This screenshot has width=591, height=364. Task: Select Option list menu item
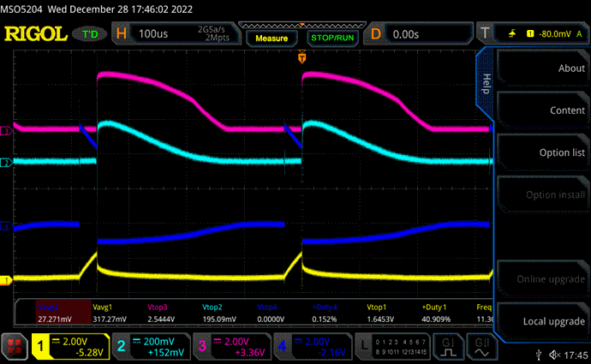[544, 152]
